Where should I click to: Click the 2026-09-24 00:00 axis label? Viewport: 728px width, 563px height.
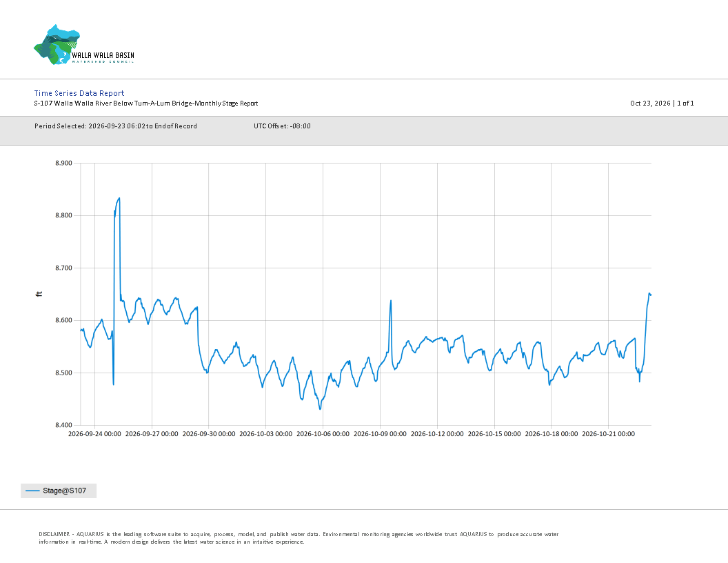pyautogui.click(x=94, y=434)
